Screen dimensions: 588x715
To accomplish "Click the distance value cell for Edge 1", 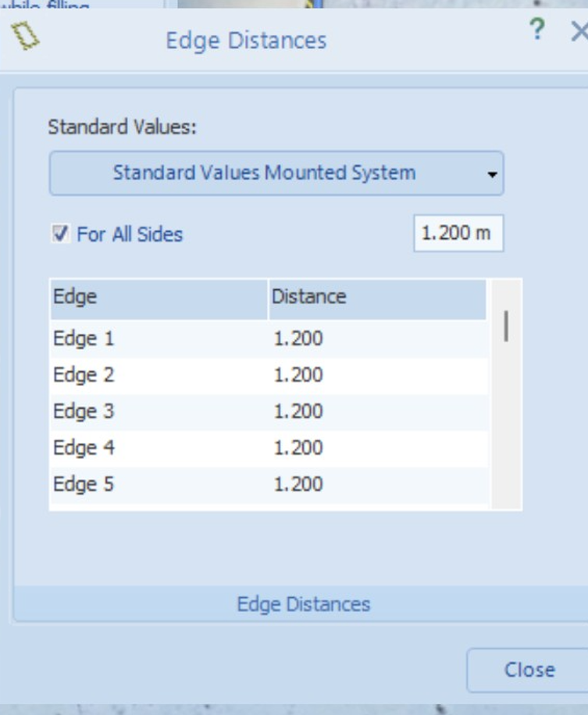I will [298, 339].
